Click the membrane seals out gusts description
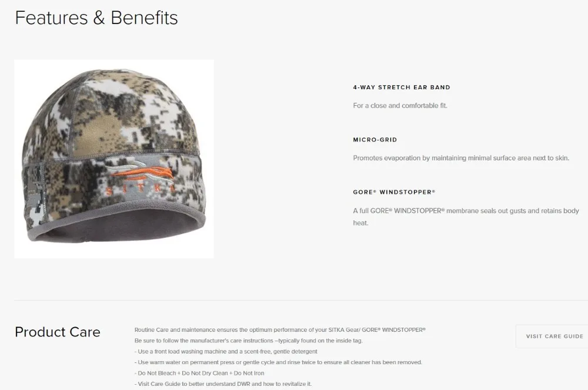Screen dimensions: 588x390 point(466,217)
